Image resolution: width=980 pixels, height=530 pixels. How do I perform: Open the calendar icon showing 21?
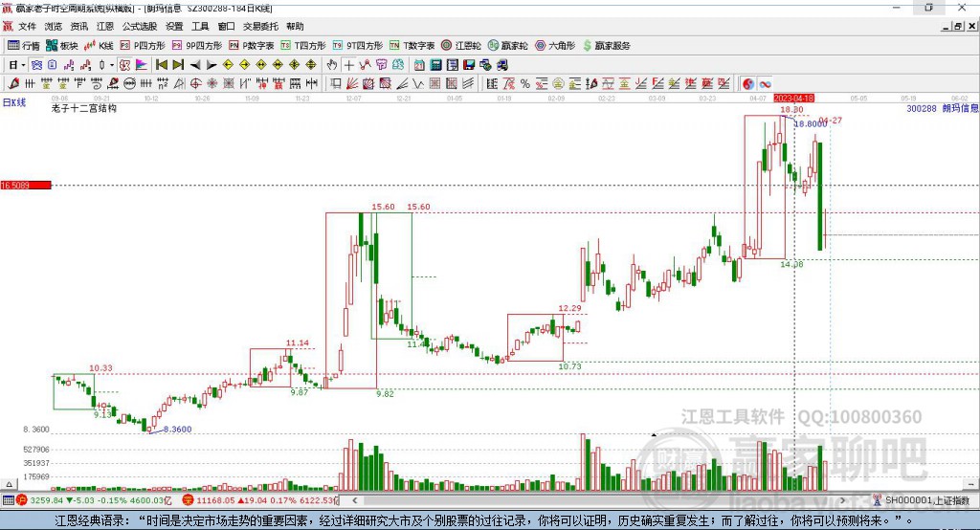[419, 65]
